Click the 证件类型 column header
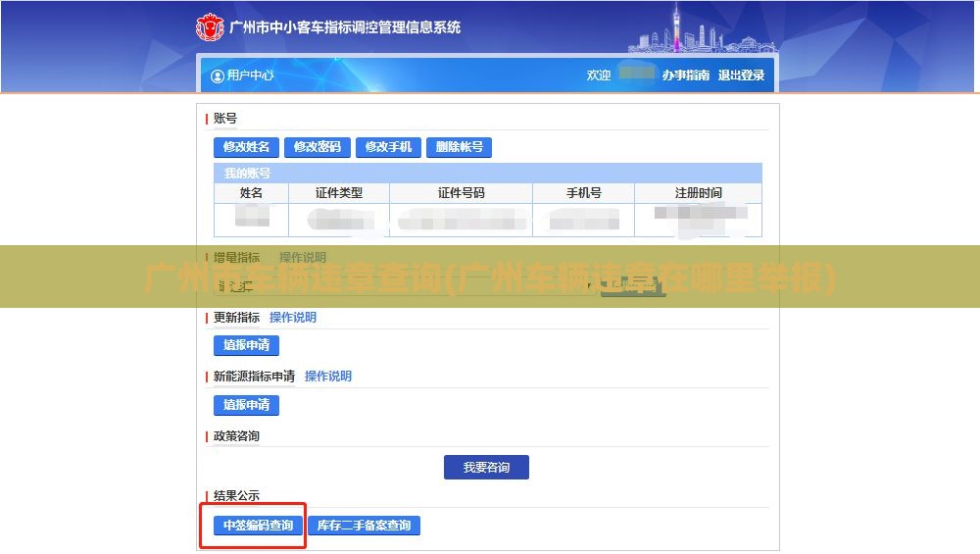 point(339,192)
